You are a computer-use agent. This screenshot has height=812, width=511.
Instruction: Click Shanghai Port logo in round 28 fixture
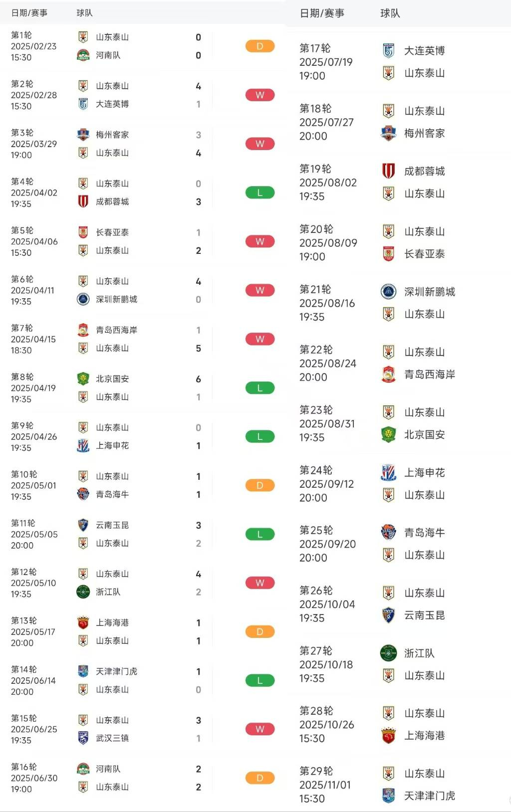tap(388, 736)
